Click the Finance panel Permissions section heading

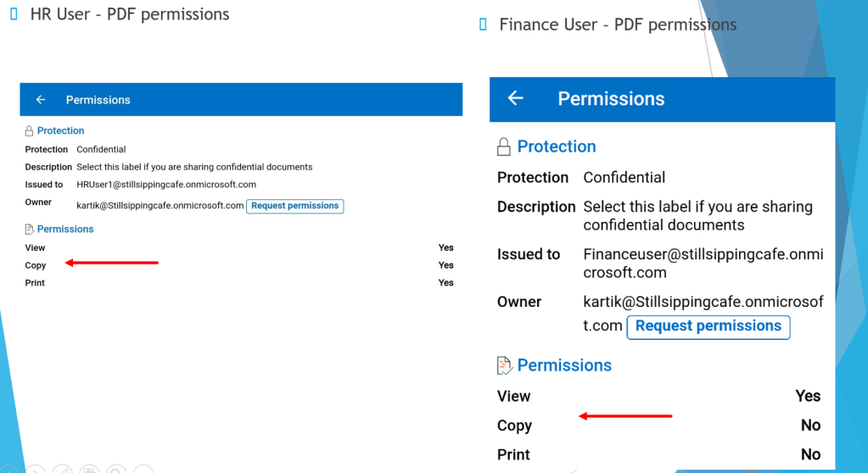pos(564,365)
